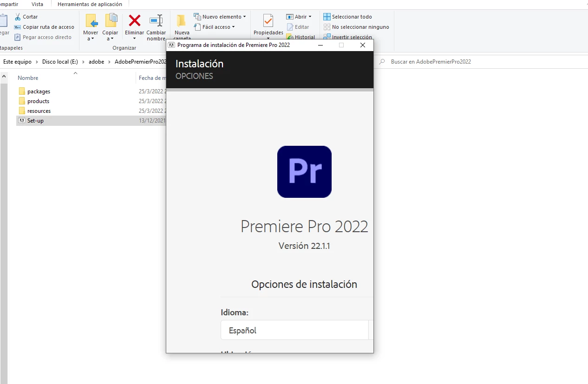The height and width of the screenshot is (384, 588).
Task: Open the Herramientas de aplicación tab
Action: 90,4
